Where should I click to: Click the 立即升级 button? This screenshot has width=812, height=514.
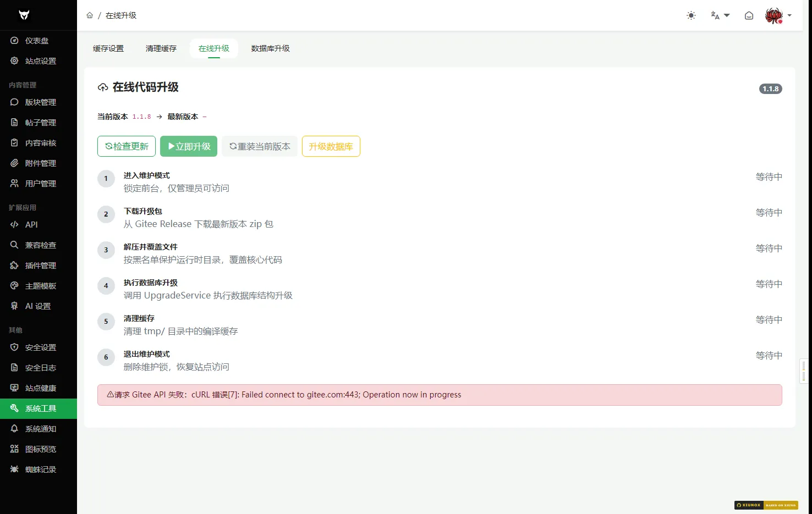click(189, 146)
